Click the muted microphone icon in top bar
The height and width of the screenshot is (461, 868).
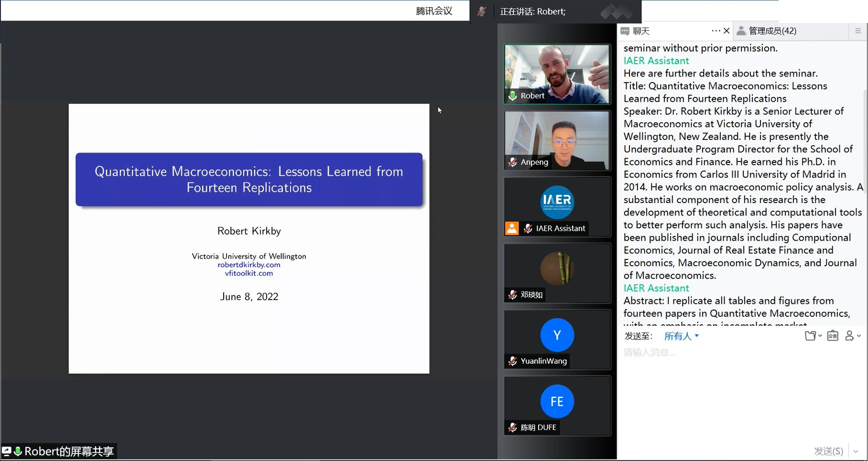tap(482, 11)
